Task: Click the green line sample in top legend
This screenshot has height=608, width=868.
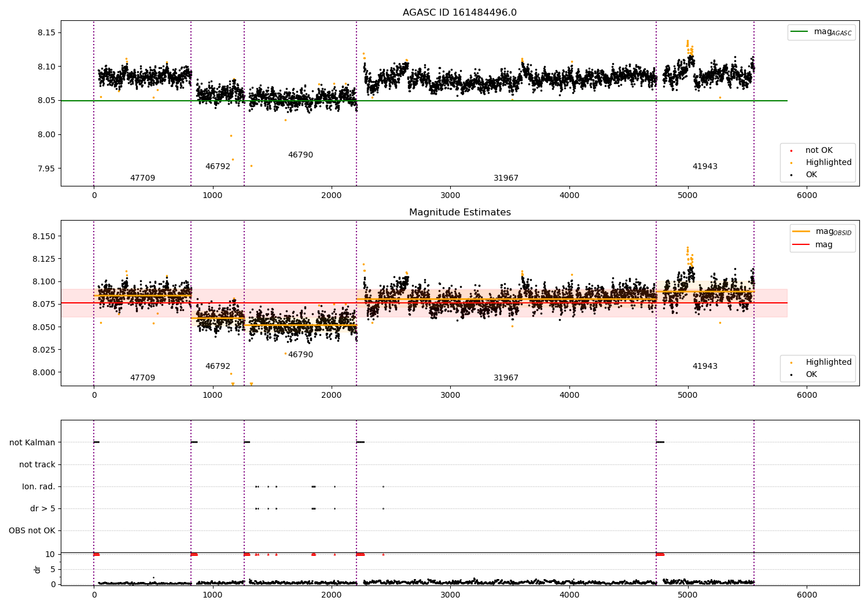Action: (x=800, y=32)
